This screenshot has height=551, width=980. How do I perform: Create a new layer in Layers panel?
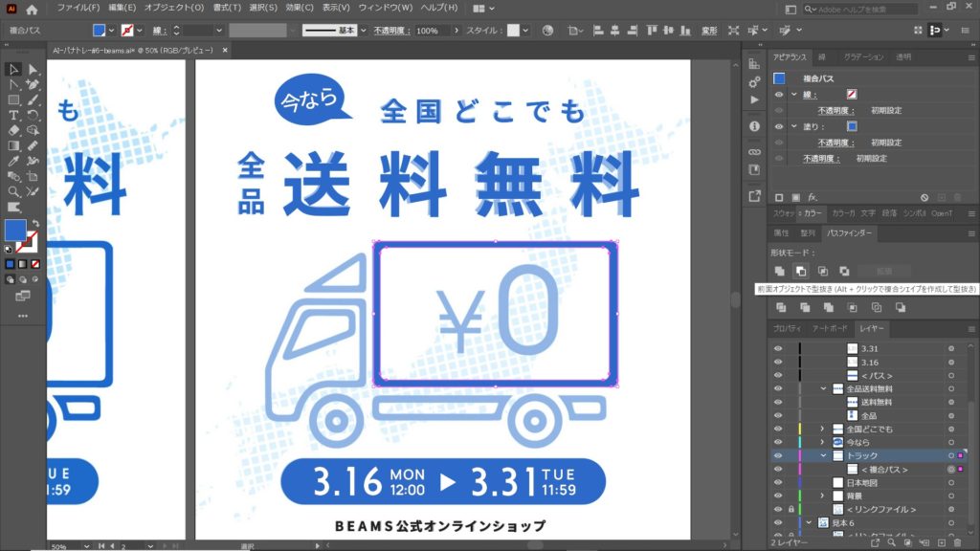point(942,543)
